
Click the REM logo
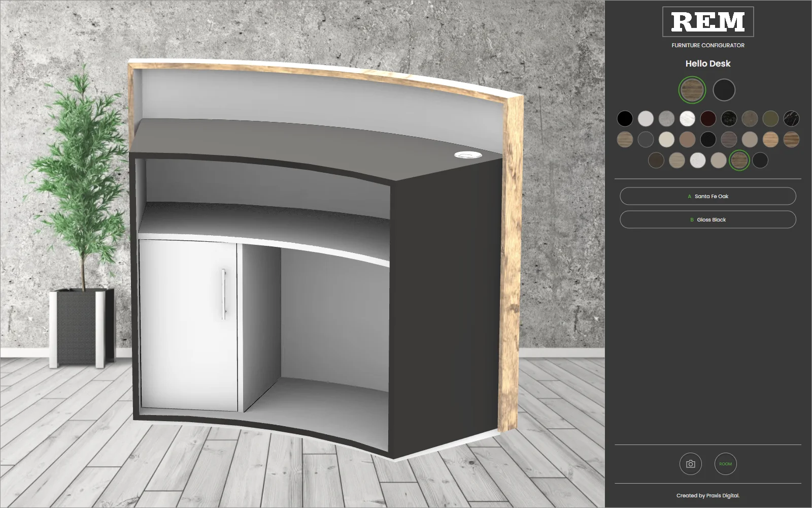[708, 22]
